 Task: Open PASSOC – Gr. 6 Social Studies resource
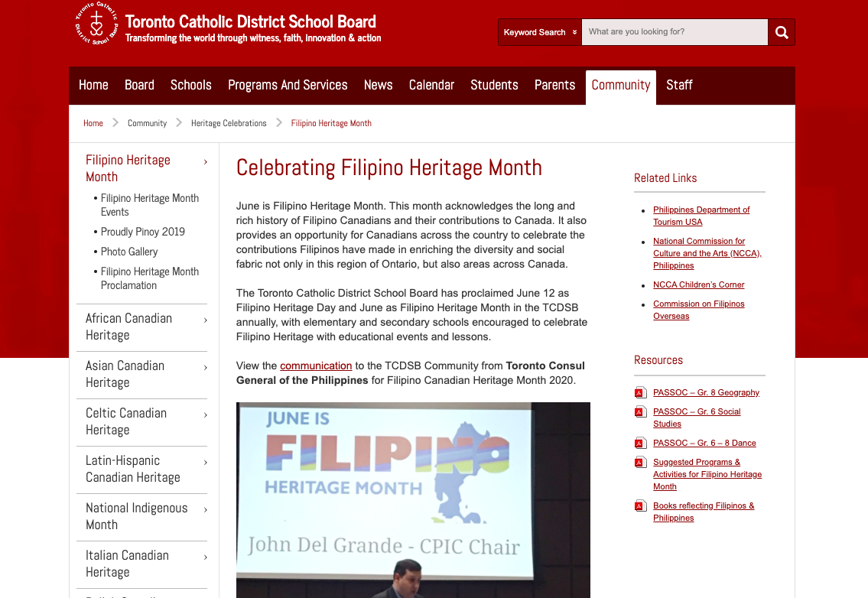(697, 418)
